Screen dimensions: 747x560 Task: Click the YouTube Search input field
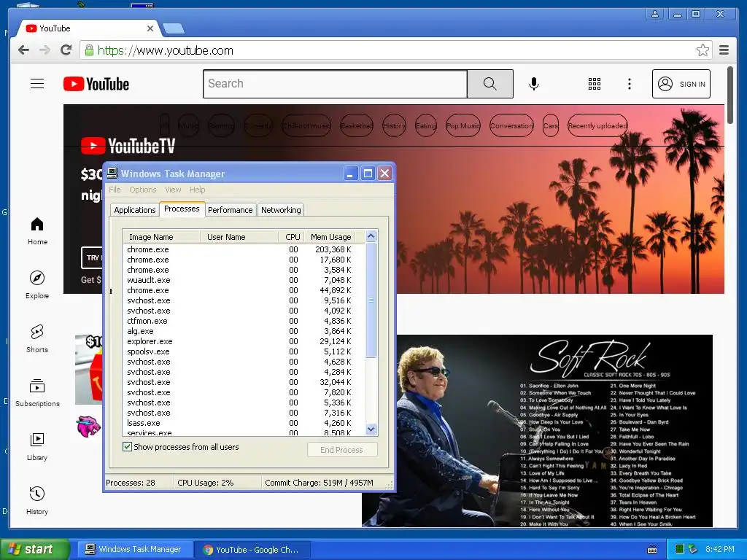tap(335, 84)
